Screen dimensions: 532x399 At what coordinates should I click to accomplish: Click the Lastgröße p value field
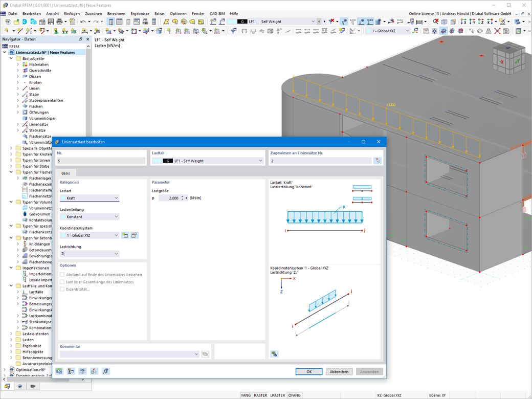click(169, 198)
